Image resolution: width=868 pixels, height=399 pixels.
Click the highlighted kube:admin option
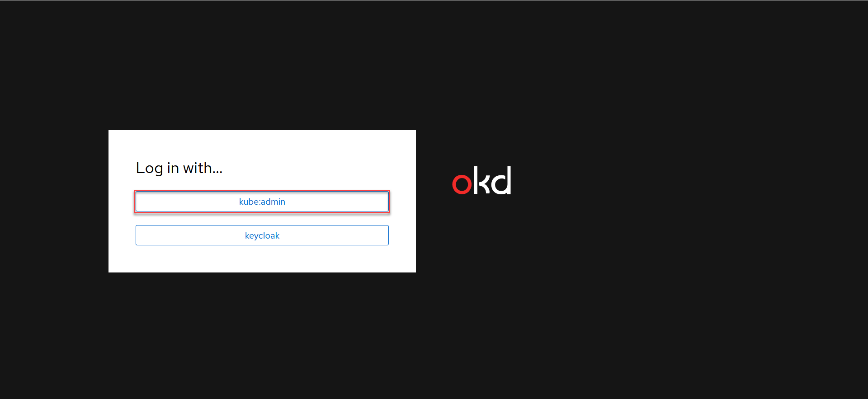262,202
